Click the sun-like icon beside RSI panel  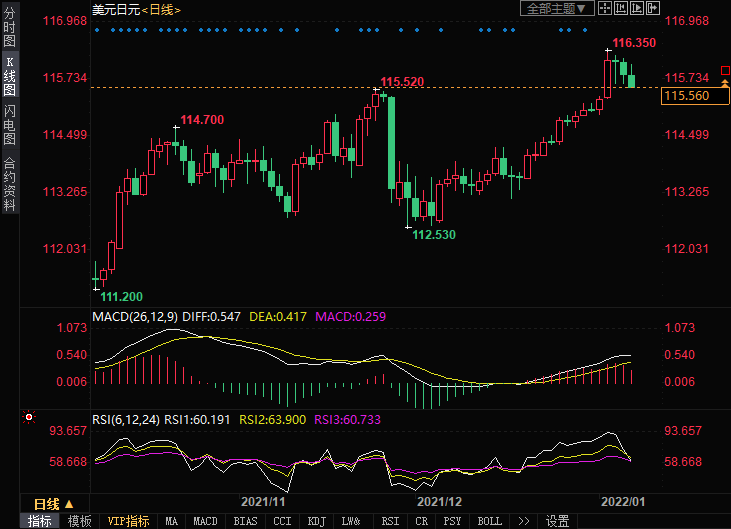pos(29,416)
